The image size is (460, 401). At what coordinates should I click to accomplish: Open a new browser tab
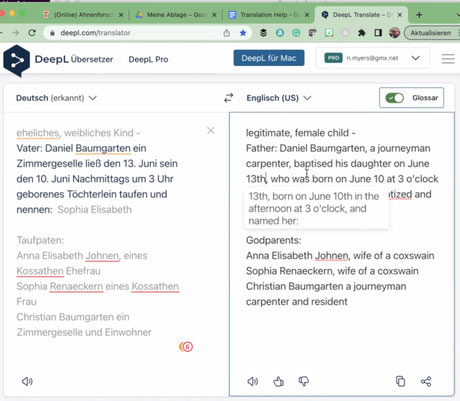pos(419,15)
